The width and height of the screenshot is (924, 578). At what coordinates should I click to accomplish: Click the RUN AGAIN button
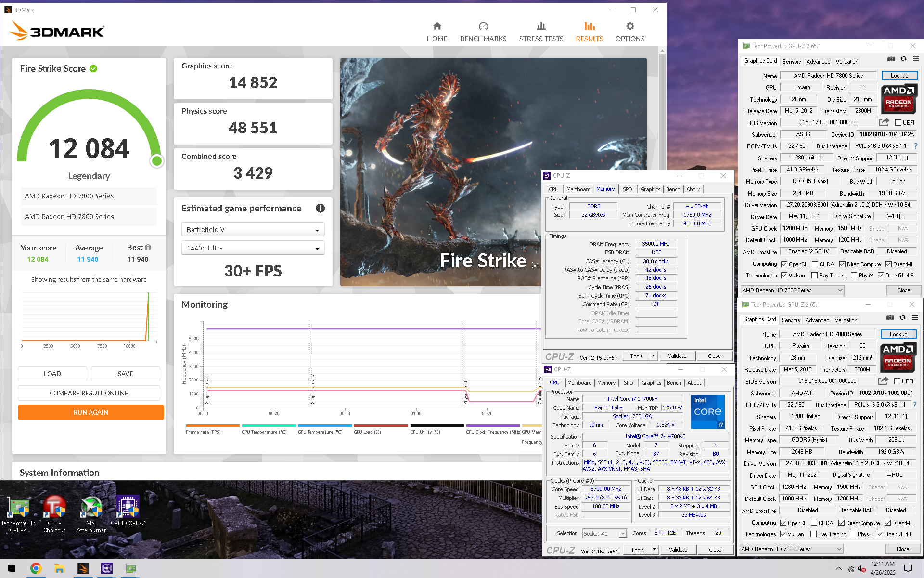click(x=91, y=412)
